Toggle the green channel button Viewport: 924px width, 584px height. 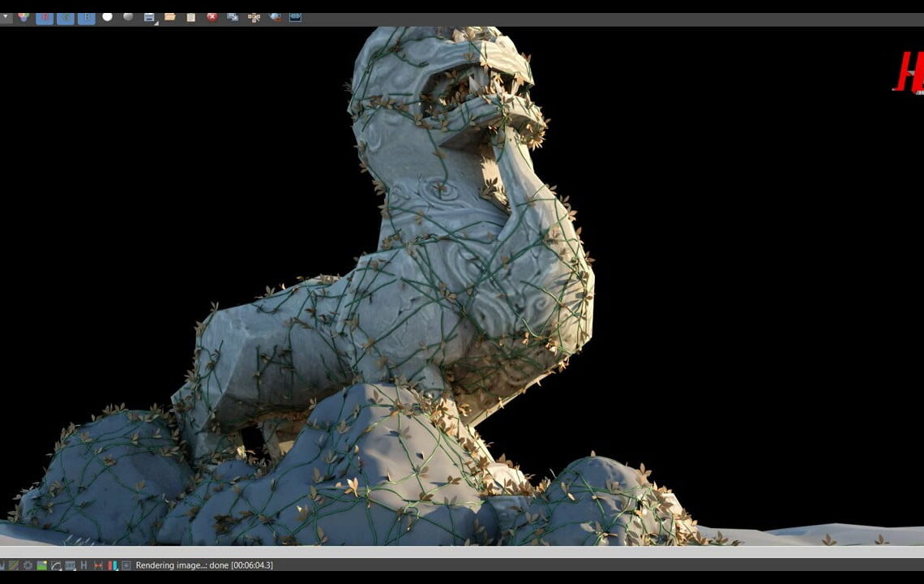tap(66, 18)
